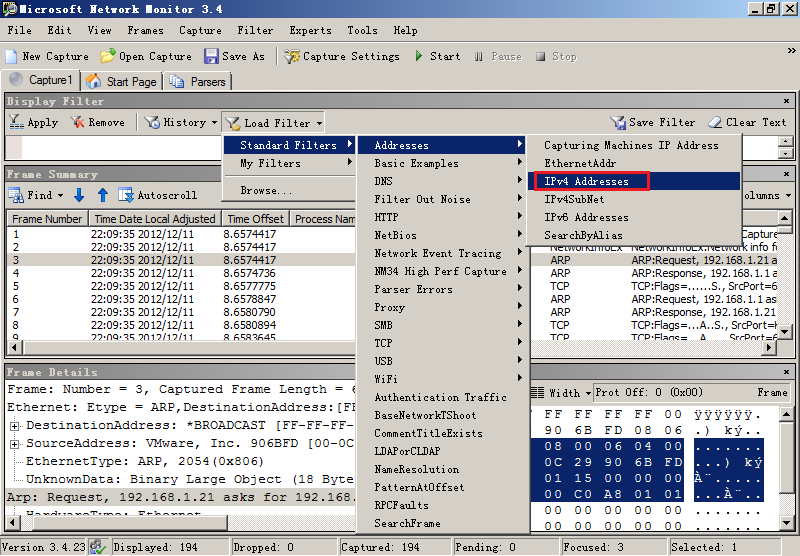Click in the display filter text box
This screenshot has width=800, height=556.
[x=122, y=148]
